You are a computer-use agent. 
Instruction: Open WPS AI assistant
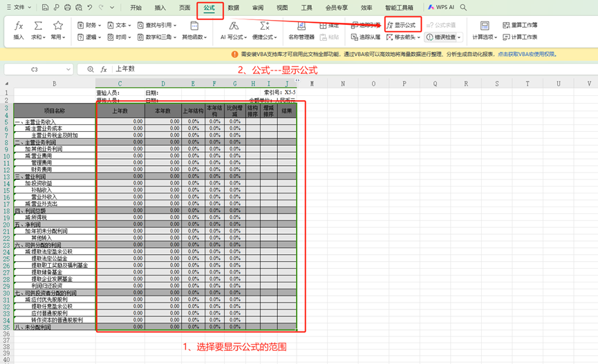point(441,7)
